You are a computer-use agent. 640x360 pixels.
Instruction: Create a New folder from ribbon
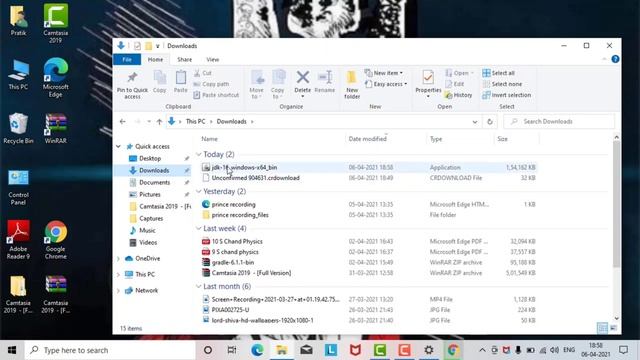352,84
